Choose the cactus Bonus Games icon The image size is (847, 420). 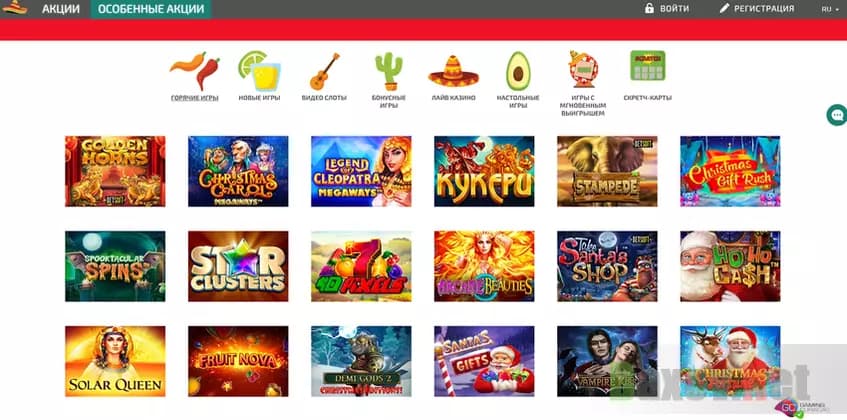(389, 71)
